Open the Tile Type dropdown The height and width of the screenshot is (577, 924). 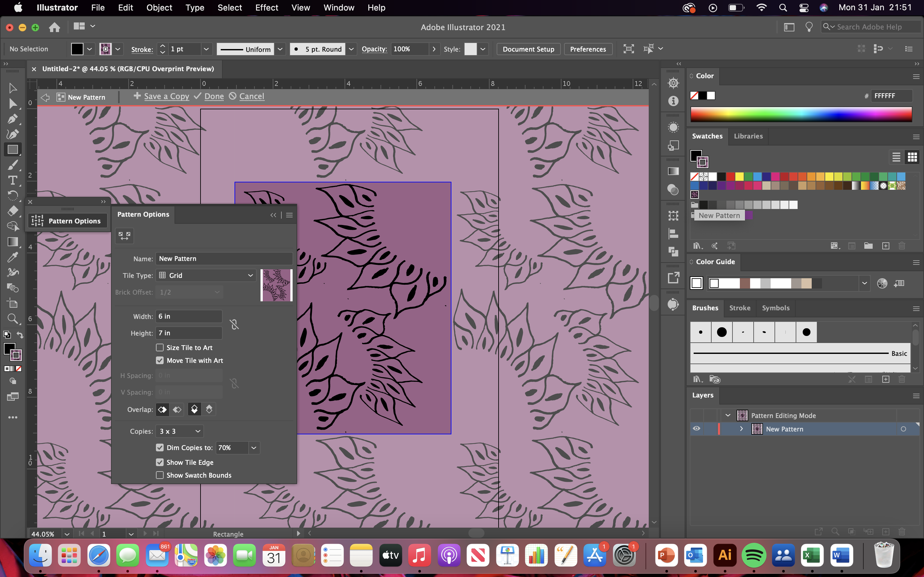(x=250, y=275)
